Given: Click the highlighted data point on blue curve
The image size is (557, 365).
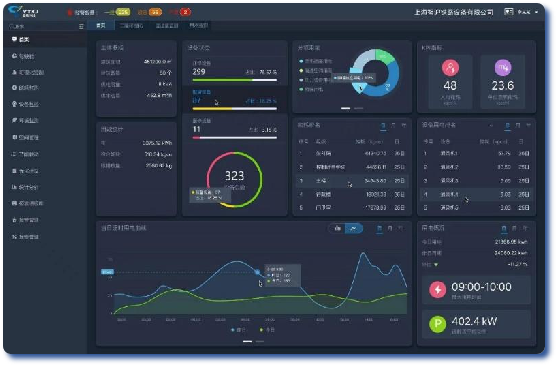Looking at the screenshot, I should [257, 272].
